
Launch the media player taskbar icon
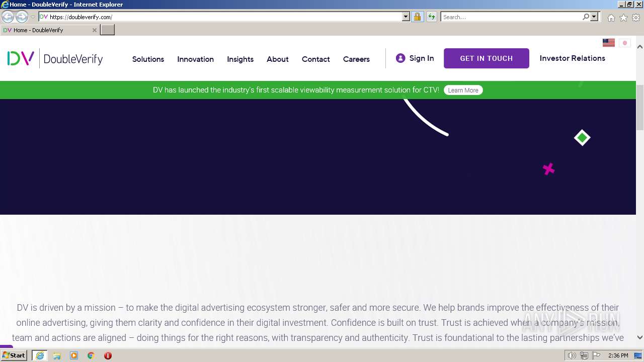pos(74,355)
